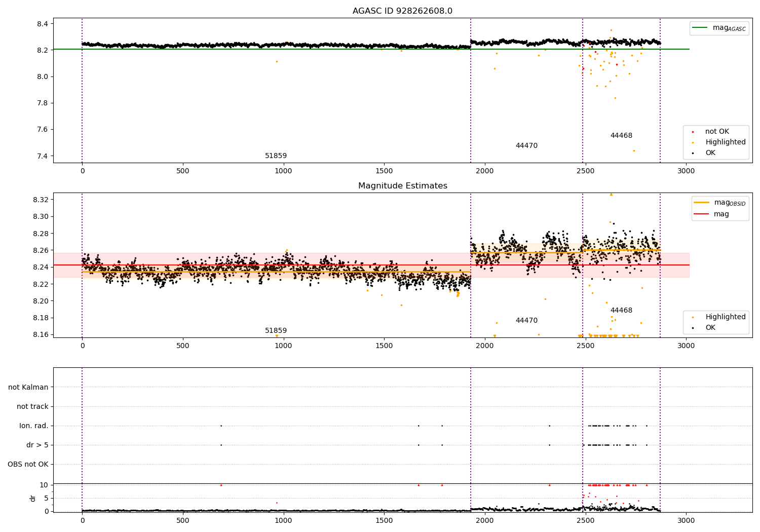This screenshot has height=532, width=760.
Task: Click x-axis tick 2500 under the dr plot
Action: tap(585, 521)
